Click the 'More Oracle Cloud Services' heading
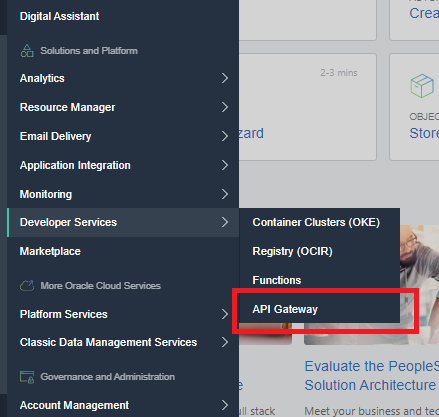The image size is (439, 417). coord(101,286)
